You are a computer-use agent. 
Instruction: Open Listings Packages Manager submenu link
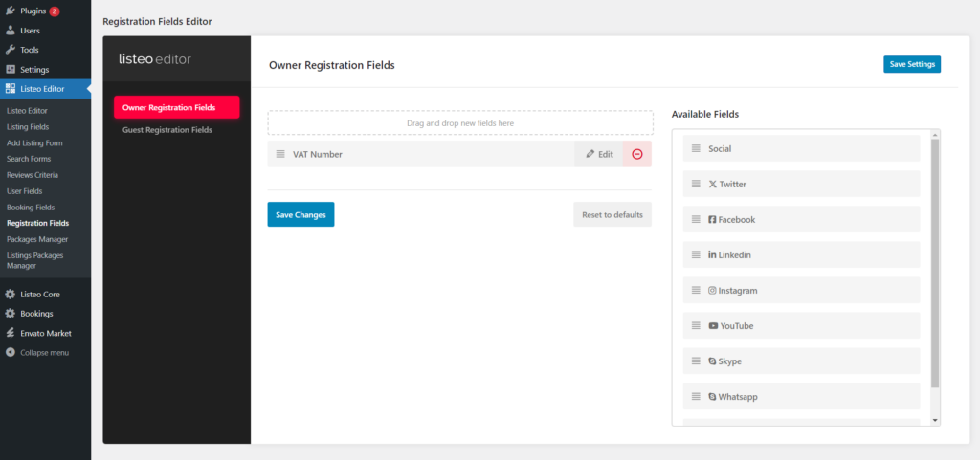point(35,260)
